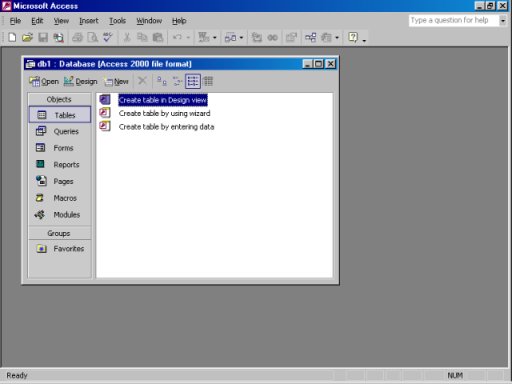512x384 pixels.
Task: Open the Tools menu
Action: [x=117, y=21]
